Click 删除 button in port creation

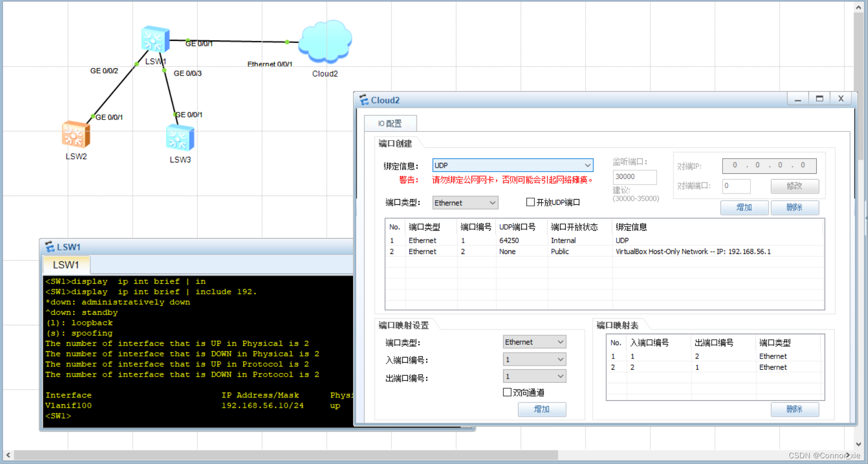[x=795, y=207]
